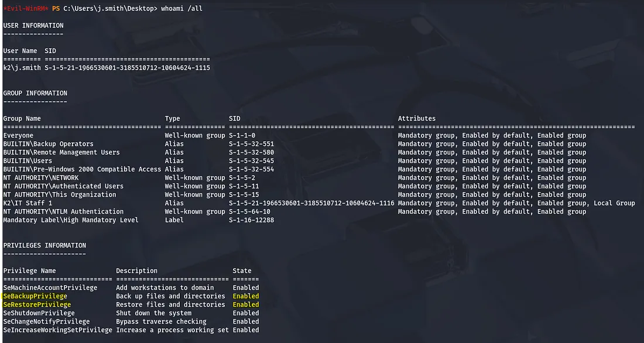Click the SID S-1-5-32-551 value
Viewport: 644px width, 343px height.
251,144
